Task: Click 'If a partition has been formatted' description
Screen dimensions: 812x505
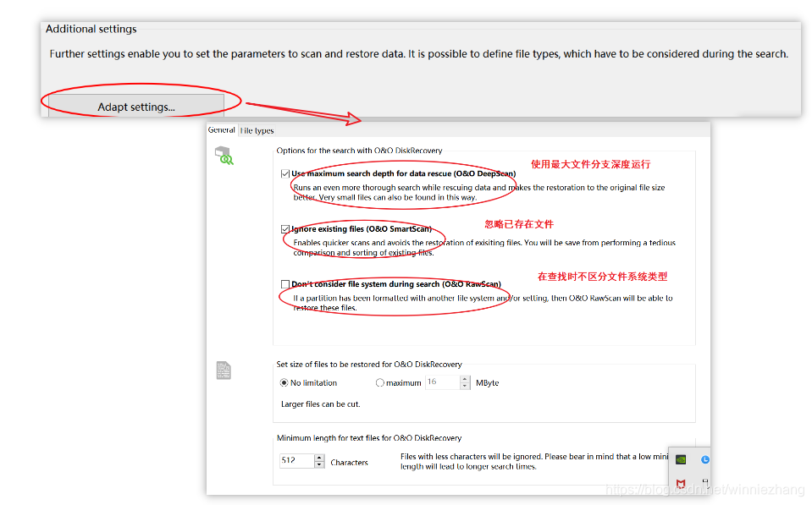Action: coord(483,303)
